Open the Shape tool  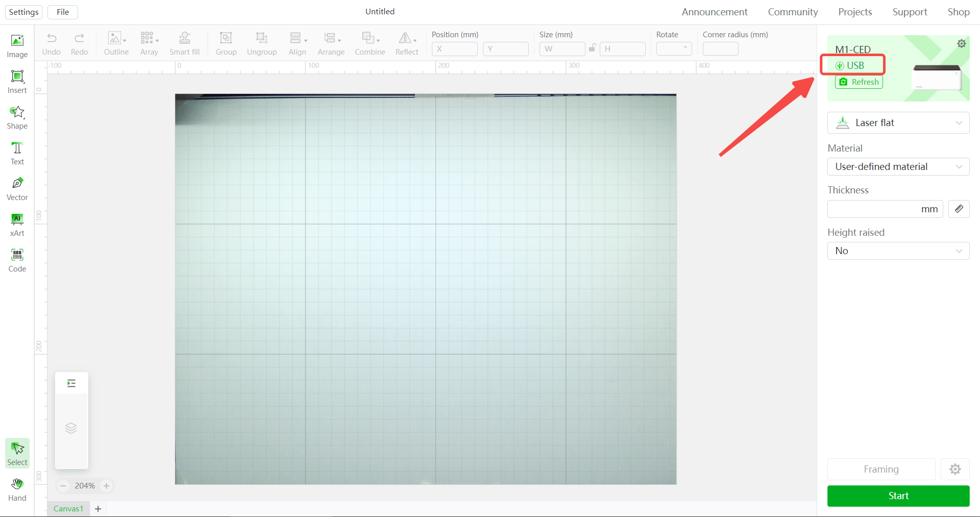pos(17,117)
